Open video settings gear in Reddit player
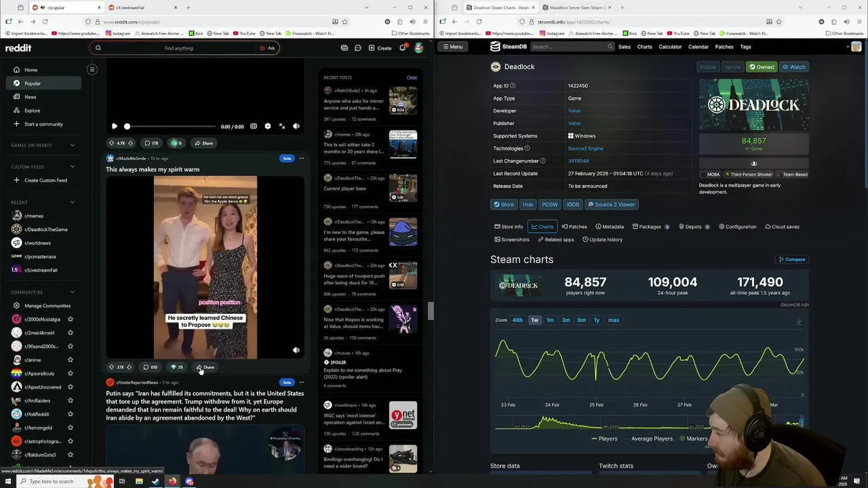 (x=267, y=126)
